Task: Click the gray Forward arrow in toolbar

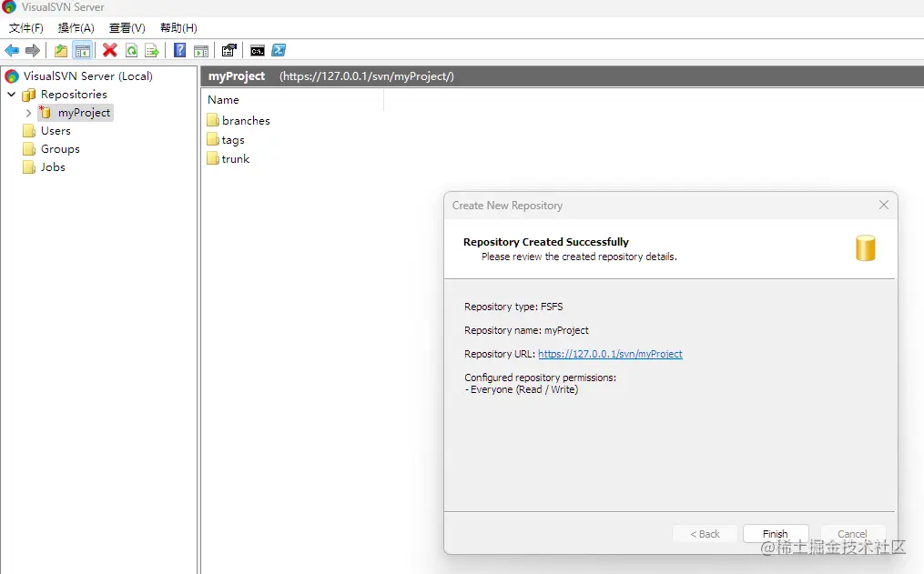Action: 33,51
